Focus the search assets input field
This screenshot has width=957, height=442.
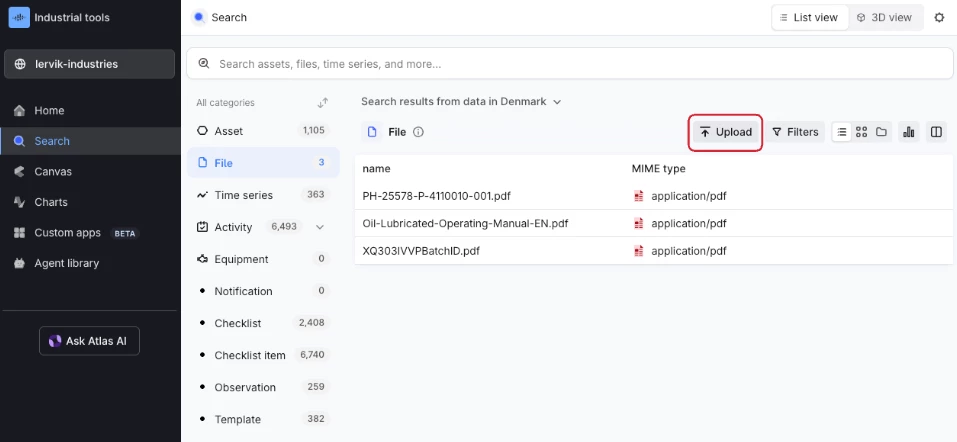click(x=570, y=64)
